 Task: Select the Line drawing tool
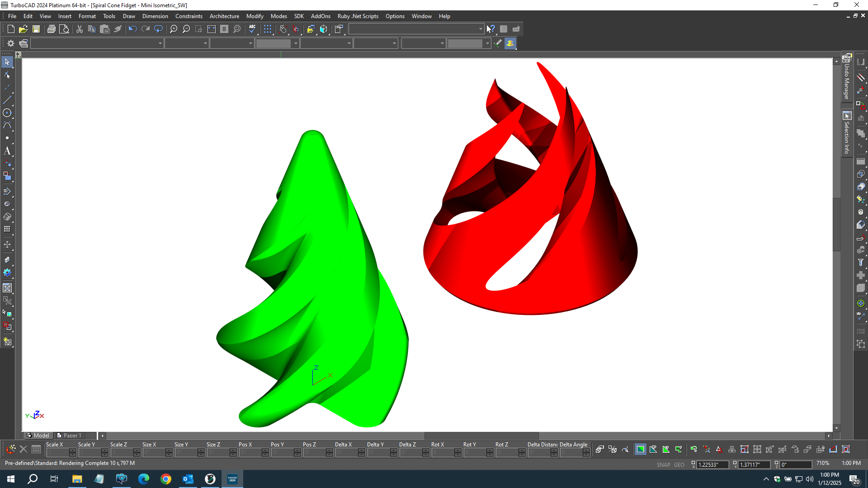tap(7, 100)
